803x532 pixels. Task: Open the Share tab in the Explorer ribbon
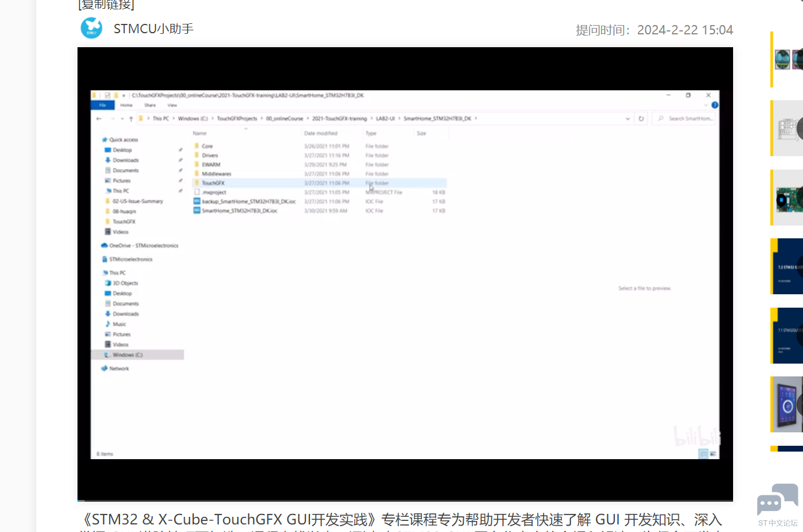150,105
